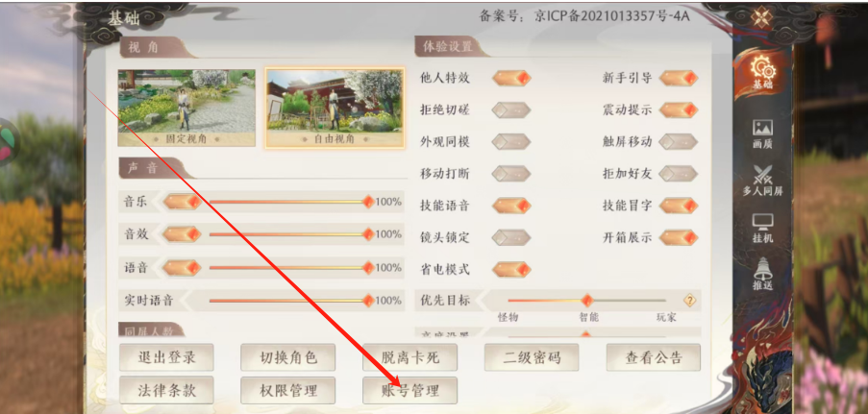Click the question mark help icon by 优先目标

coord(689,301)
